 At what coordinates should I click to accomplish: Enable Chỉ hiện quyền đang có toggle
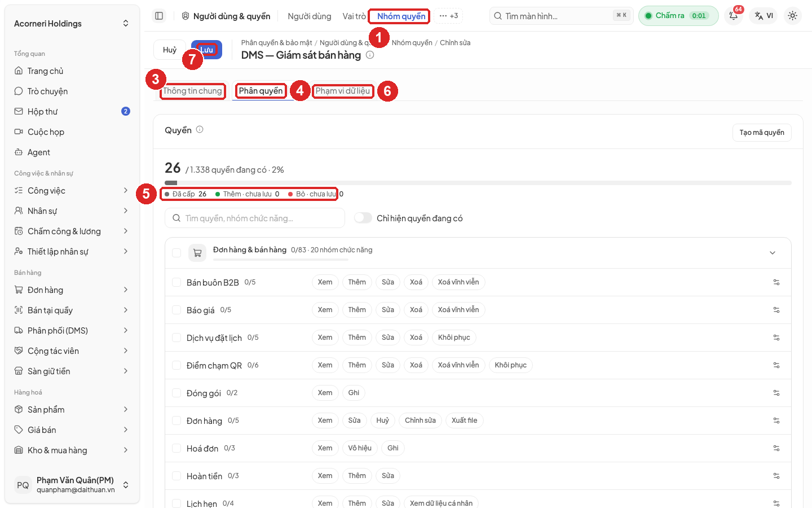tap(363, 218)
